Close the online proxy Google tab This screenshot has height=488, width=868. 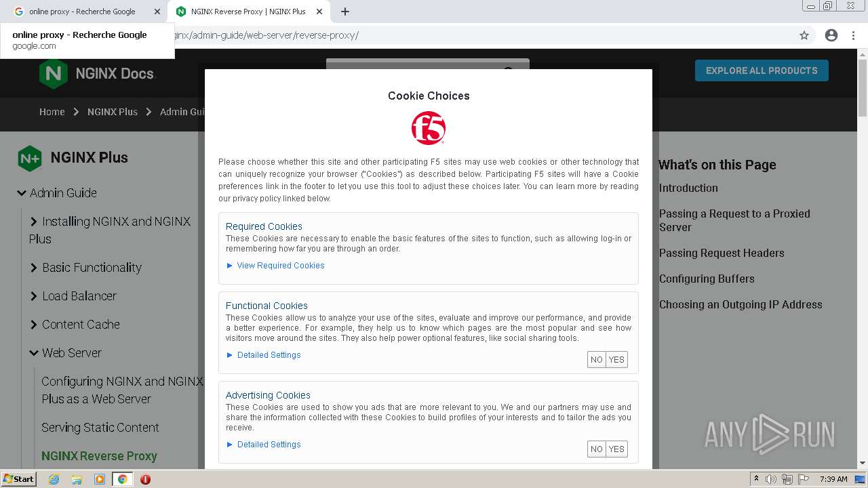pos(157,12)
